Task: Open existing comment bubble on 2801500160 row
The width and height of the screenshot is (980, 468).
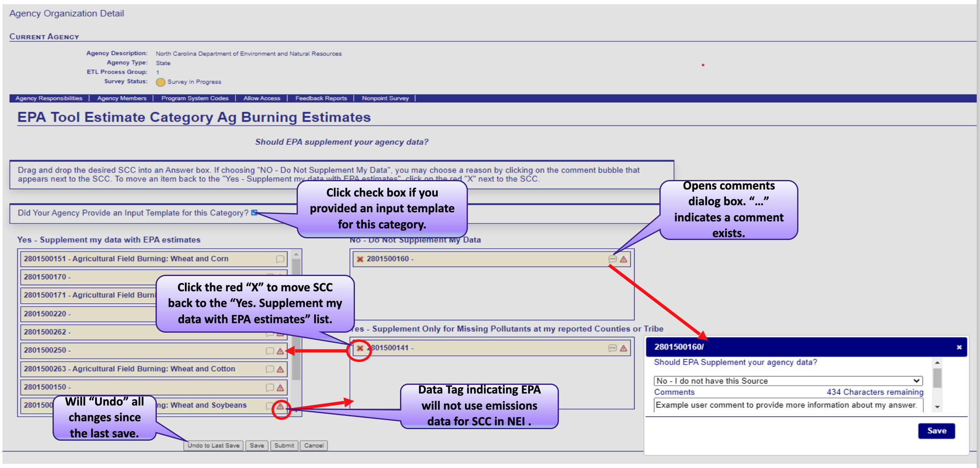Action: (612, 259)
